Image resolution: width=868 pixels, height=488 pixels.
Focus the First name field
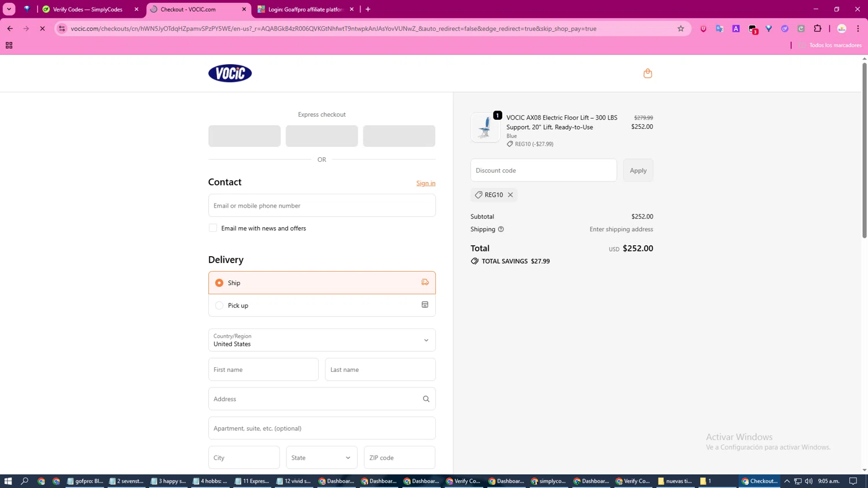click(x=263, y=369)
